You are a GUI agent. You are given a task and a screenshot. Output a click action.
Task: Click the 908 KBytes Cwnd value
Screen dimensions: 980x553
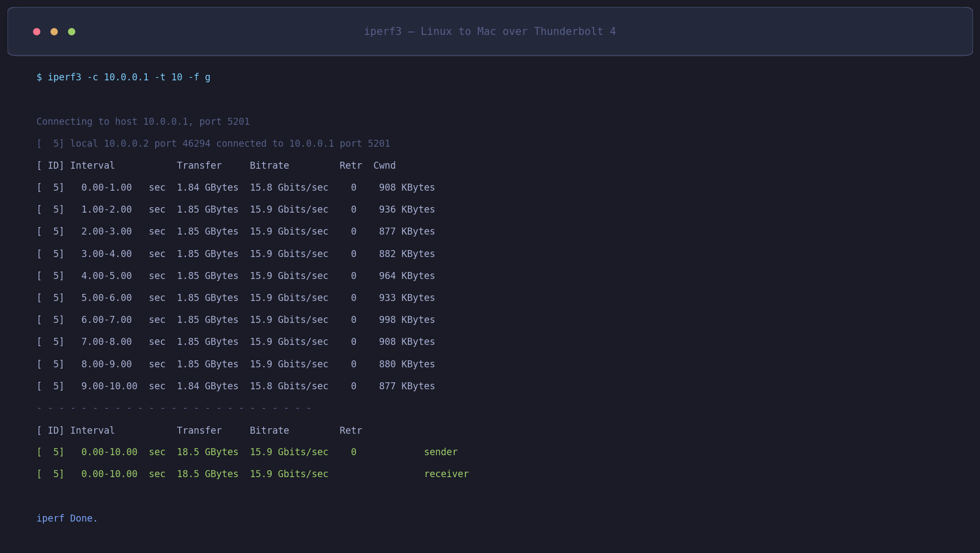(407, 187)
